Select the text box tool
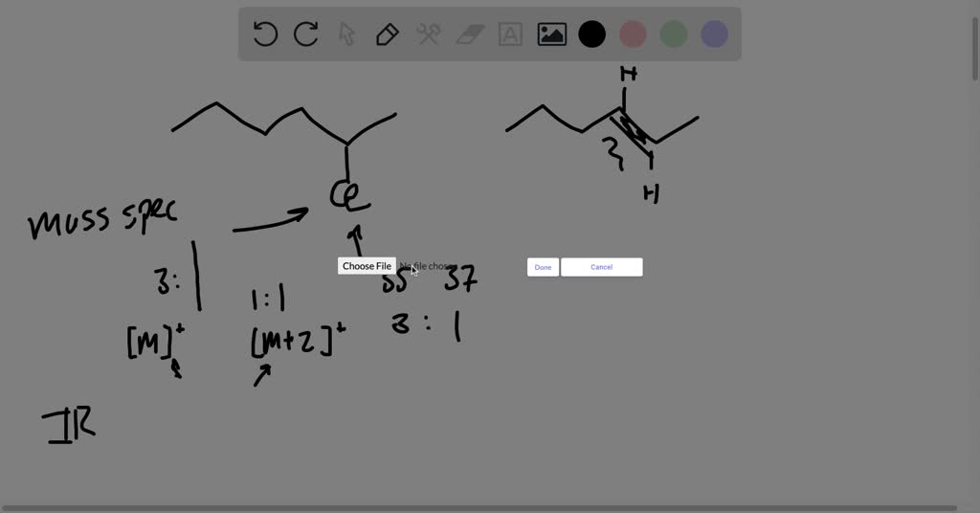Viewport: 980px width, 513px height. 510,34
